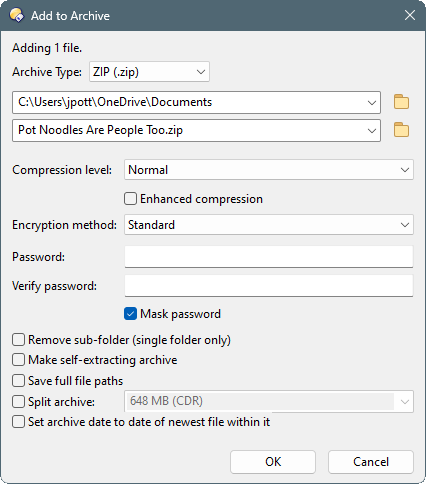The height and width of the screenshot is (484, 426).
Task: Confirm with the OK button
Action: [x=273, y=462]
